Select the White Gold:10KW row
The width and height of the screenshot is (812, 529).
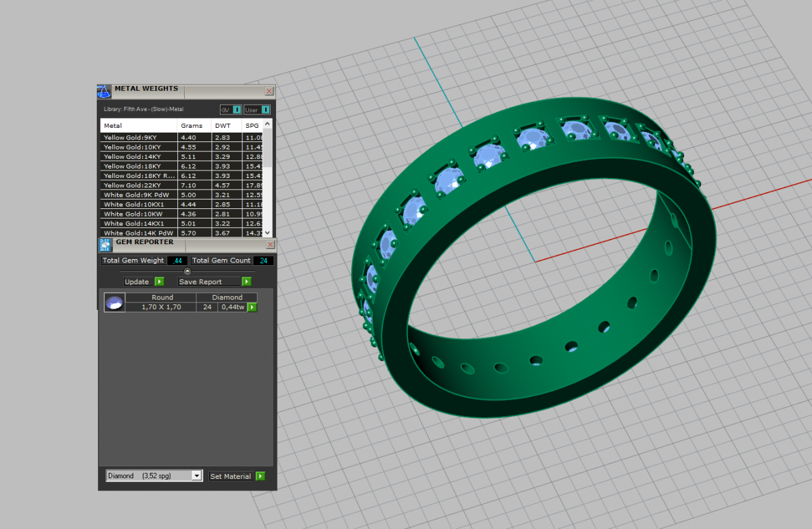[139, 214]
